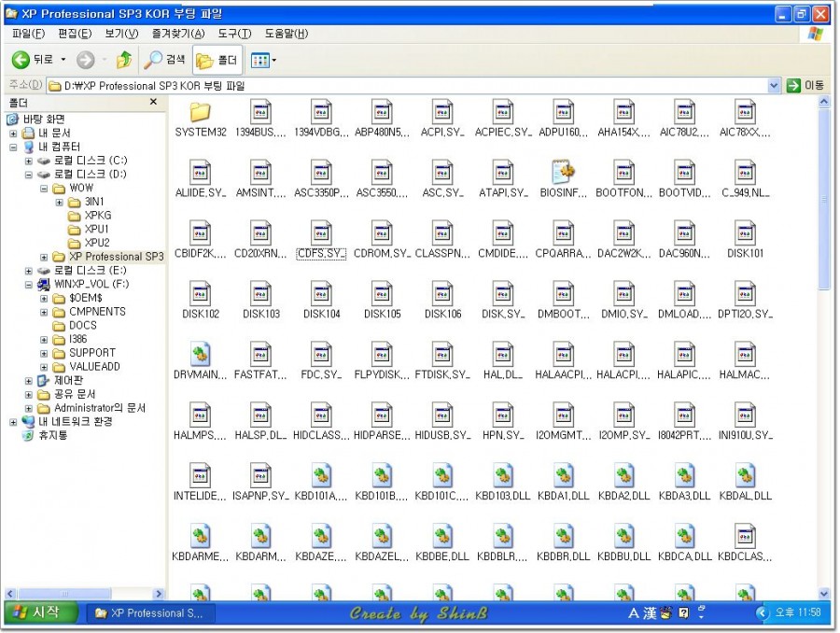This screenshot has width=840, height=633.
Task: Select the KBD103.DLL file icon
Action: point(503,475)
